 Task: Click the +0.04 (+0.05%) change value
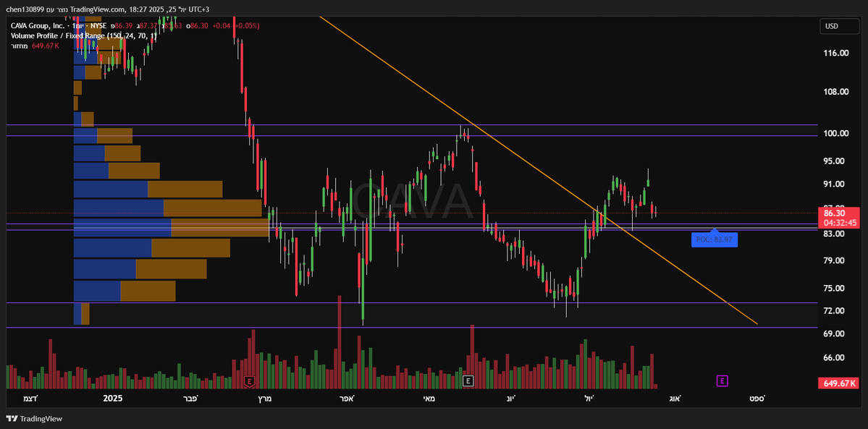[x=236, y=26]
